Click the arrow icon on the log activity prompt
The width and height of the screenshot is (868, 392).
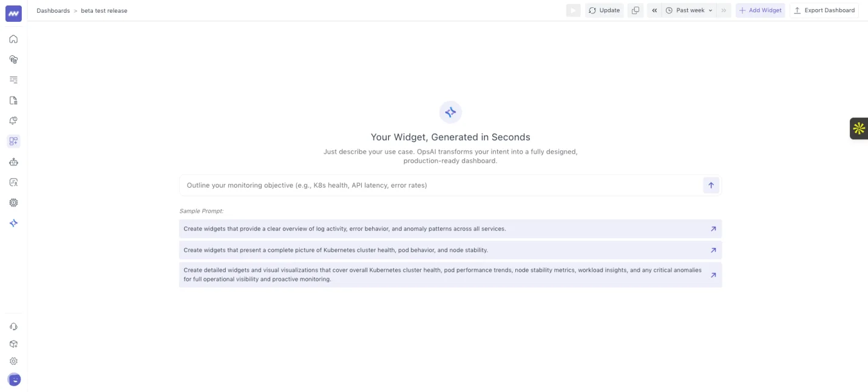(713, 229)
